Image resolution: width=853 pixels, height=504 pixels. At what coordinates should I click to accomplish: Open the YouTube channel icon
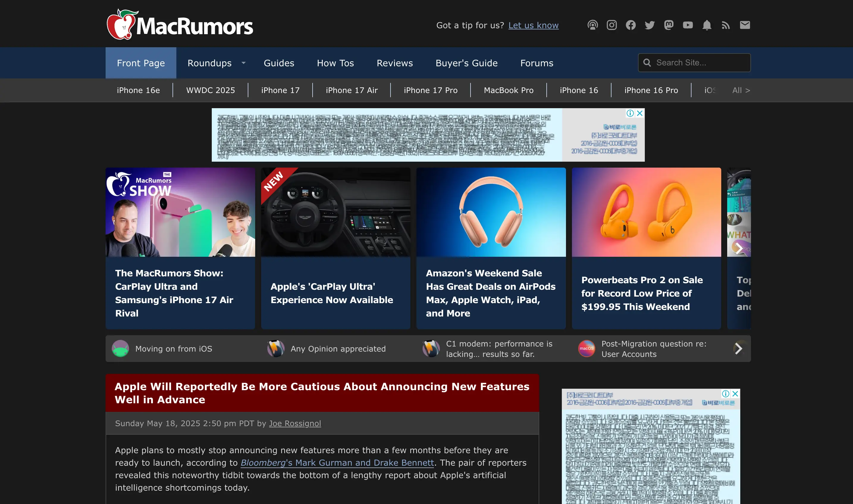coord(688,25)
